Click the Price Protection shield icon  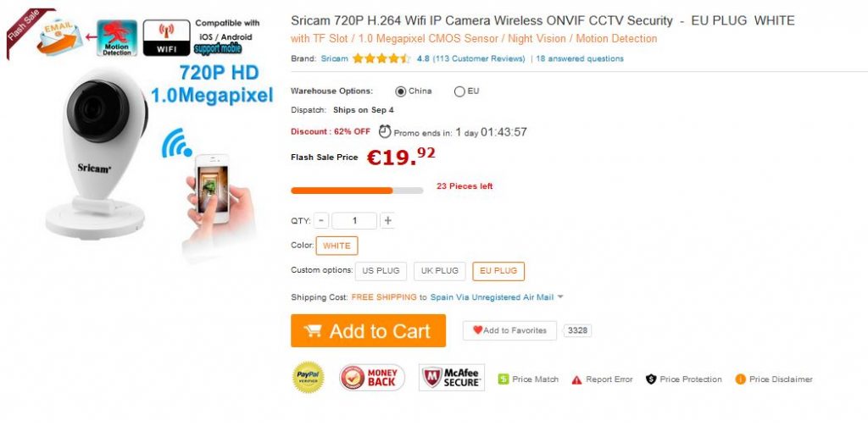tap(651, 379)
